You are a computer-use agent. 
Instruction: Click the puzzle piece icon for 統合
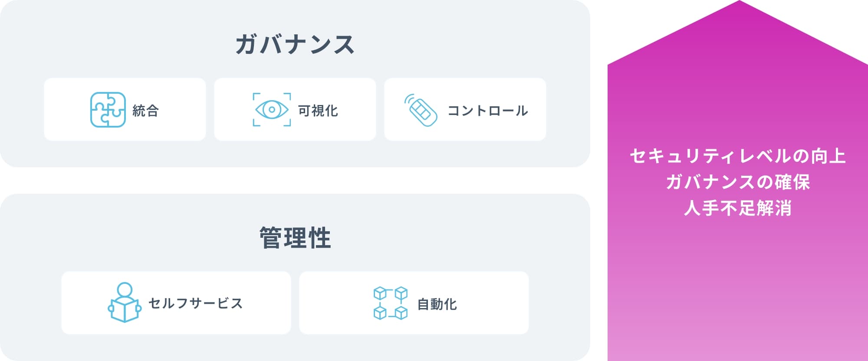[x=108, y=110]
